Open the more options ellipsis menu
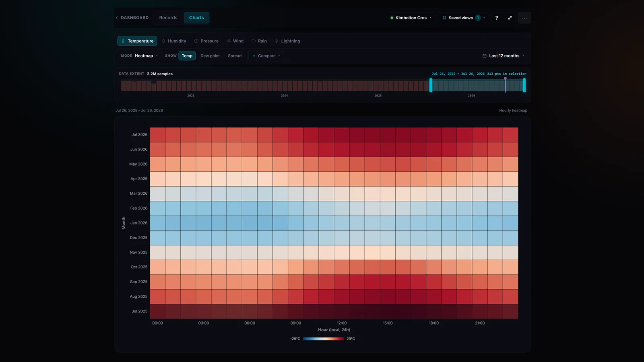Screen dimensions: 644x362 (524, 18)
